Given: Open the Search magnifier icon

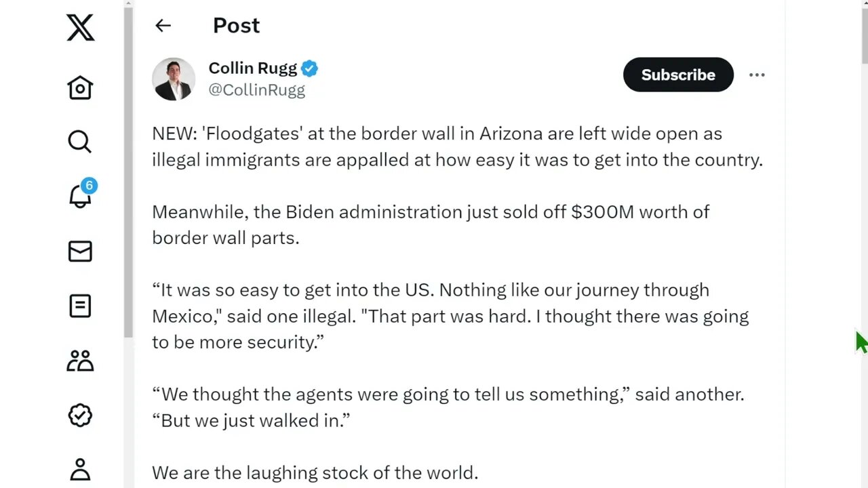Looking at the screenshot, I should 80,142.
